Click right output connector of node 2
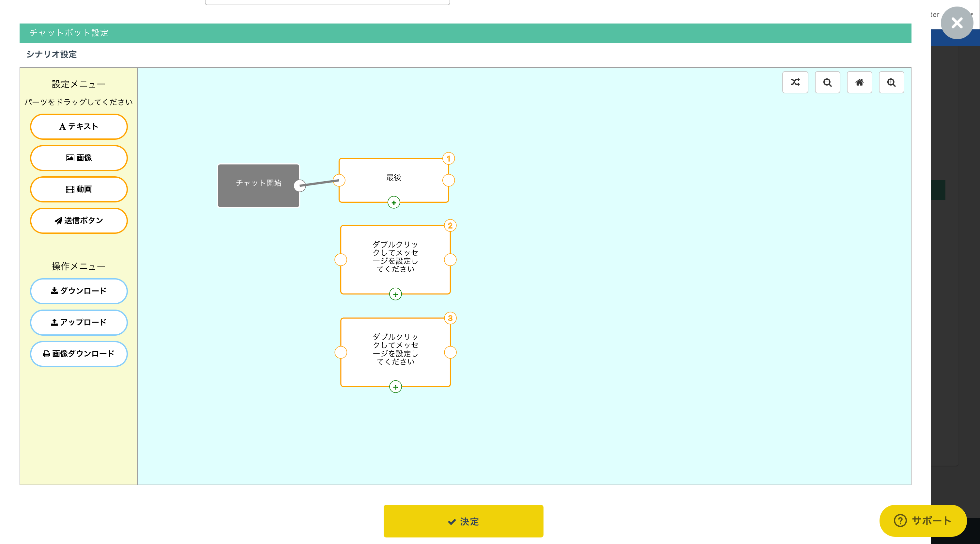This screenshot has height=544, width=980. (x=450, y=260)
